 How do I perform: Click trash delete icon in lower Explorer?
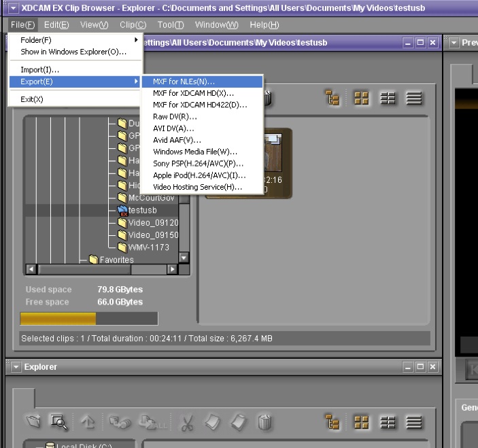[x=264, y=422]
